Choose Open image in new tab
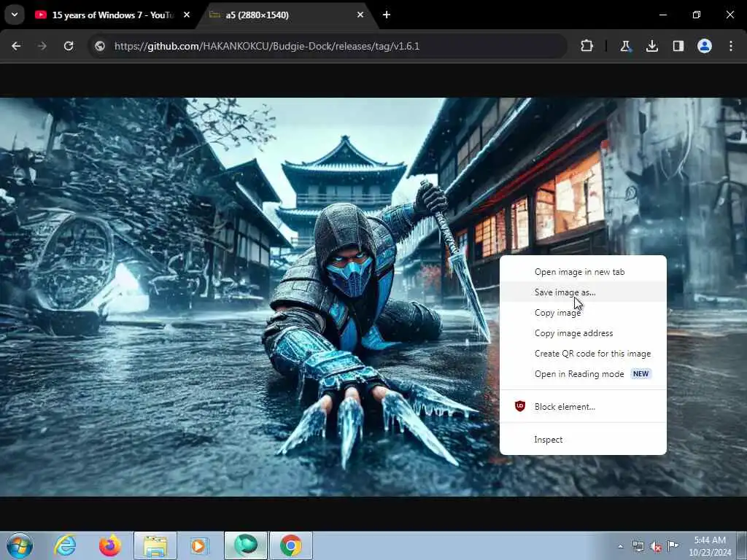 (x=583, y=272)
